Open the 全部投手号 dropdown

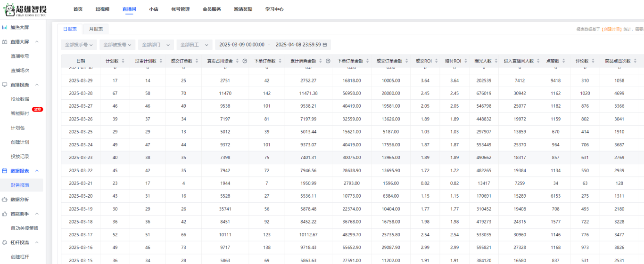[79, 45]
